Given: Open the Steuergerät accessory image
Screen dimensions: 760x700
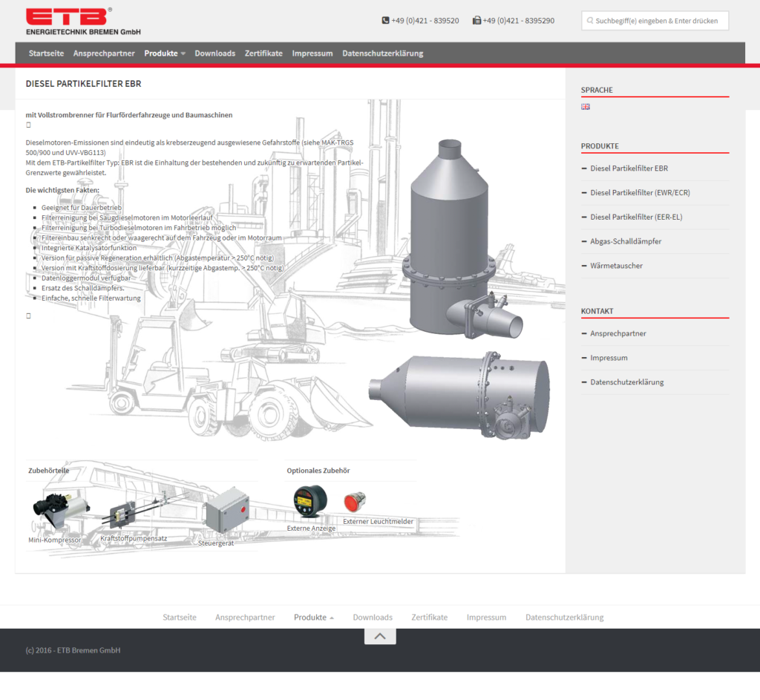Looking at the screenshot, I should tap(227, 511).
